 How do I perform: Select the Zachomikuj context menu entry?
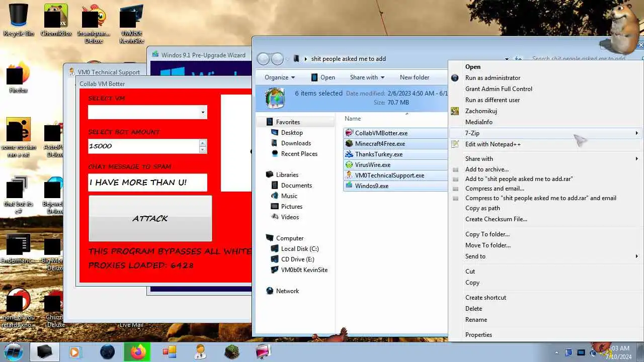(x=545, y=111)
